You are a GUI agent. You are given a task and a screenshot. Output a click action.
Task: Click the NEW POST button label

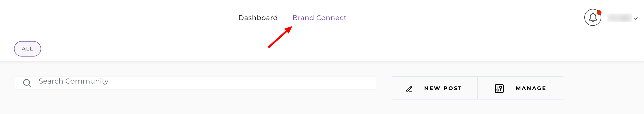pyautogui.click(x=443, y=88)
